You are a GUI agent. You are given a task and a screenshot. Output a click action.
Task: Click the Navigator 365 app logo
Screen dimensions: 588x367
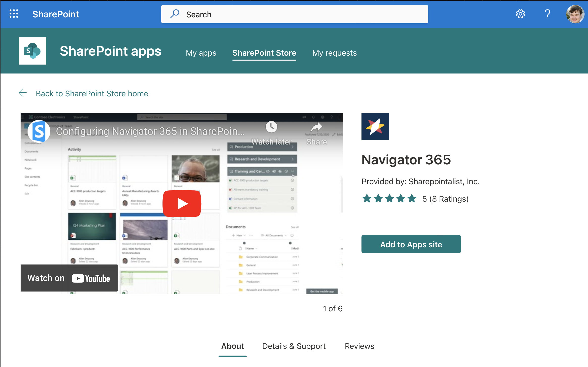pyautogui.click(x=375, y=127)
